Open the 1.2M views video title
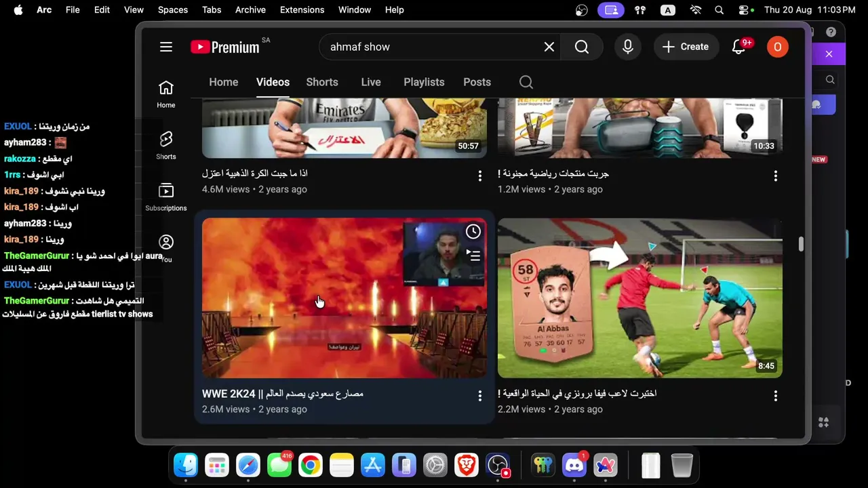868x488 pixels. click(x=553, y=174)
